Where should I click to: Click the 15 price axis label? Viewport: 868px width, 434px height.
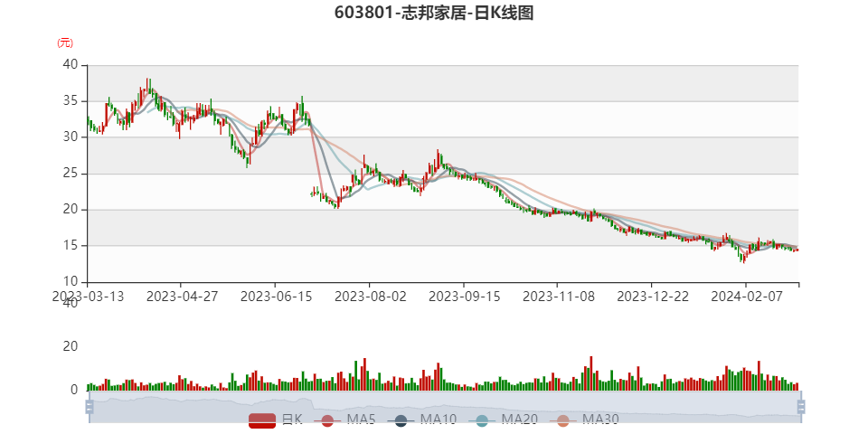pos(70,246)
